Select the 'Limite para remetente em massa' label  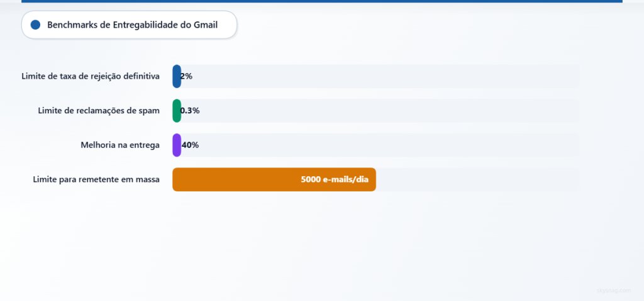(x=96, y=179)
